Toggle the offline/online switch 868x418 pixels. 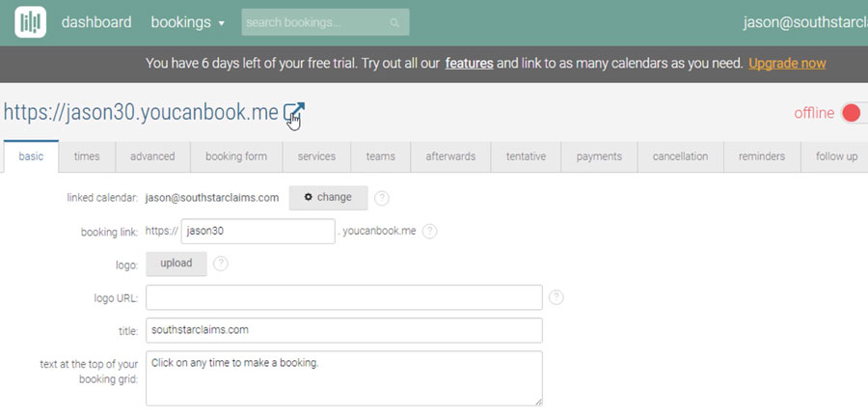854,113
